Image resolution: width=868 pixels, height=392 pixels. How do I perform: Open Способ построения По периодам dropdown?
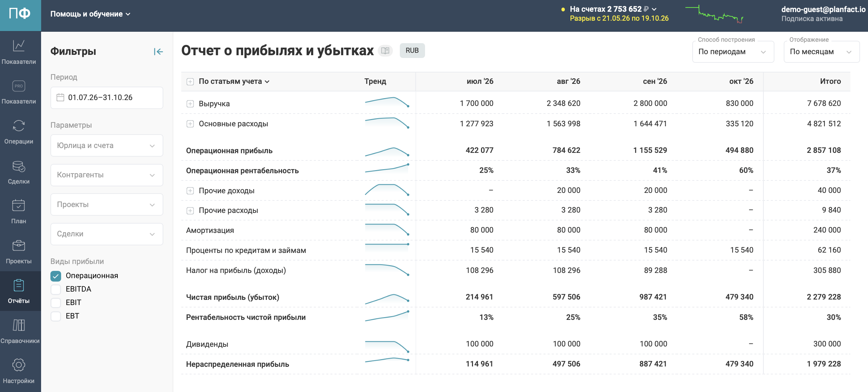pos(733,52)
